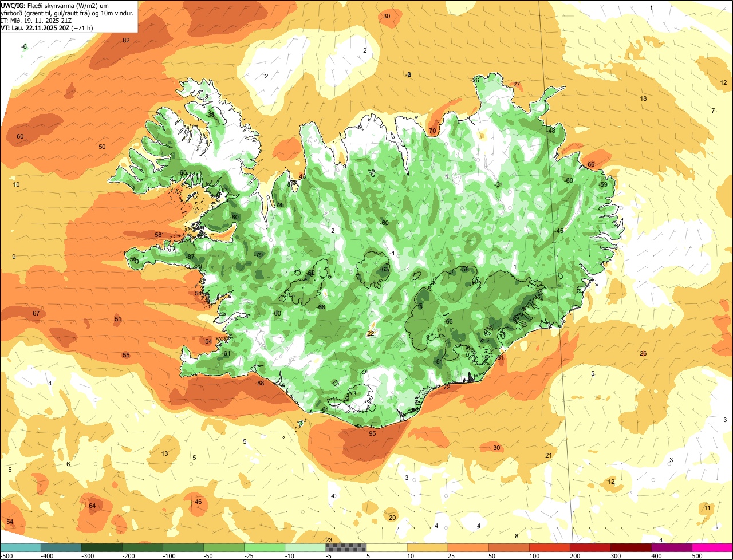
Task: Click the magenta legend swatch above 500
Action: click(x=712, y=547)
